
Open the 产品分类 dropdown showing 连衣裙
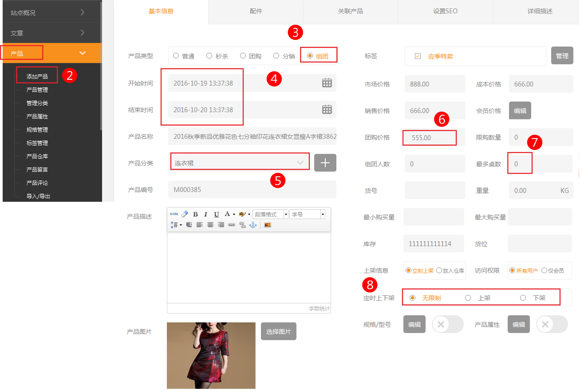coord(240,163)
